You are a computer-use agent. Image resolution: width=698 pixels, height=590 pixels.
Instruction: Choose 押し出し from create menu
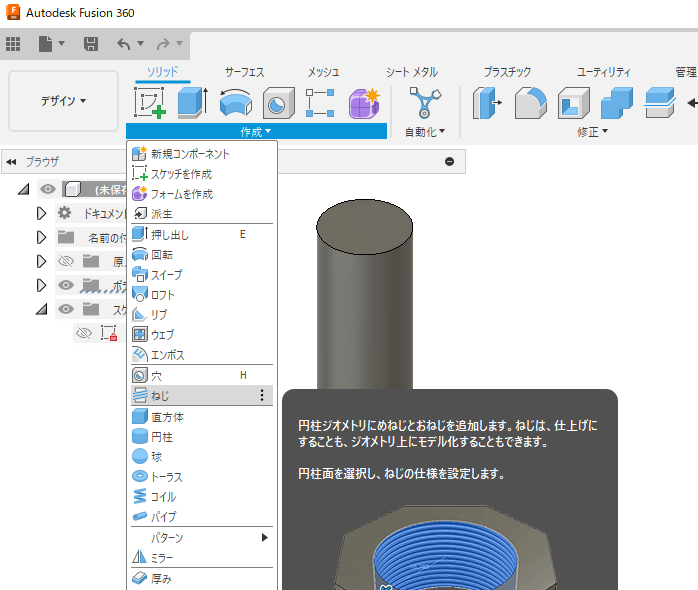point(202,235)
